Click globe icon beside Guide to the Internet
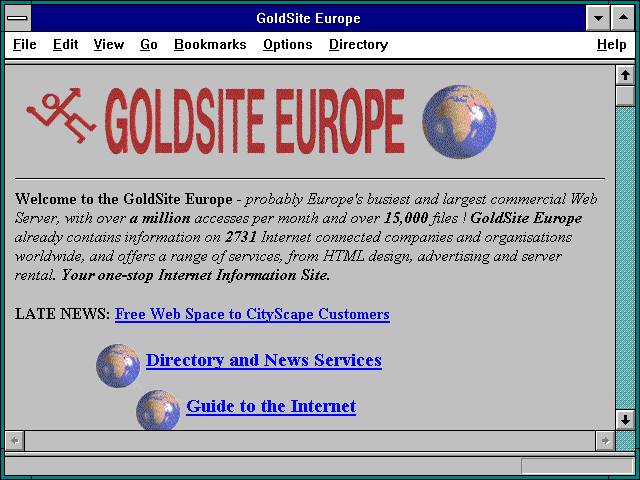Screen dimensions: 640x480 click(158, 410)
